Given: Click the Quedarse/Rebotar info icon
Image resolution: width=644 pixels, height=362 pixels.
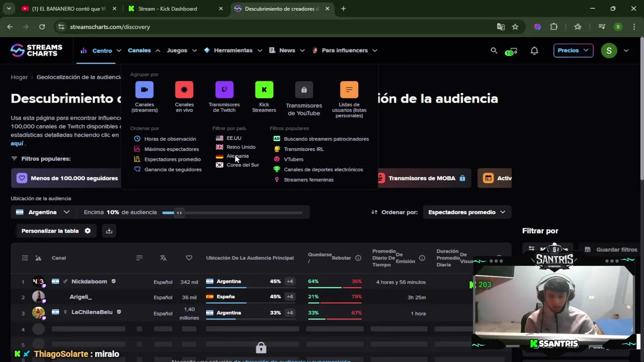Looking at the screenshot, I should point(358,258).
